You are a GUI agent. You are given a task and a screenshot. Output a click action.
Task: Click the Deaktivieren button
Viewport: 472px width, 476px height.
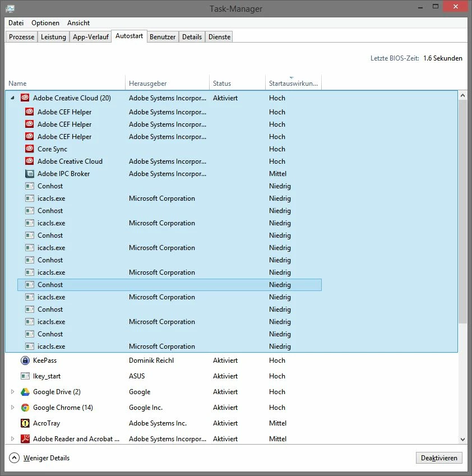coord(439,458)
